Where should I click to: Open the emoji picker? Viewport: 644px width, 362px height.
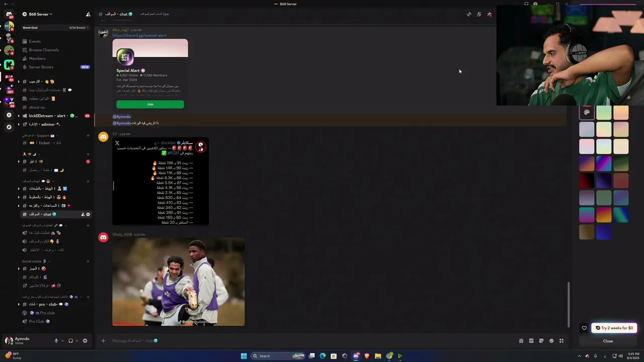coord(551,341)
